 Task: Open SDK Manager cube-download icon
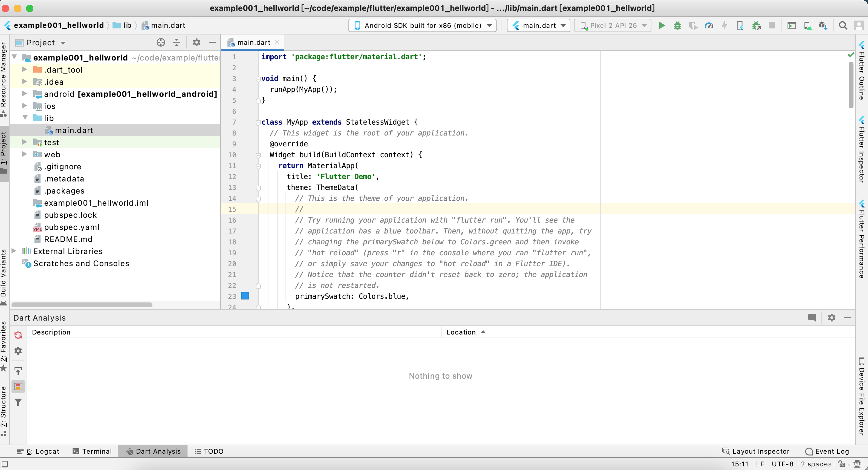click(x=823, y=26)
